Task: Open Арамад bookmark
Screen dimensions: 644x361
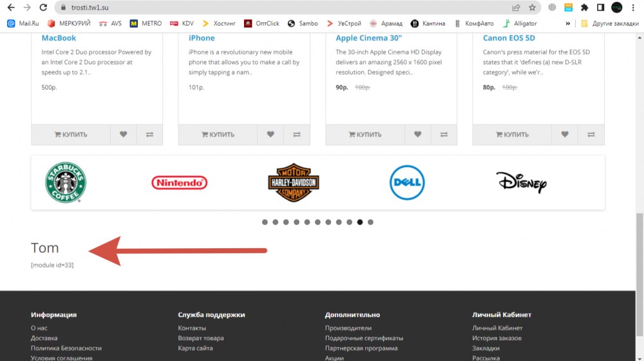Action: [386, 23]
